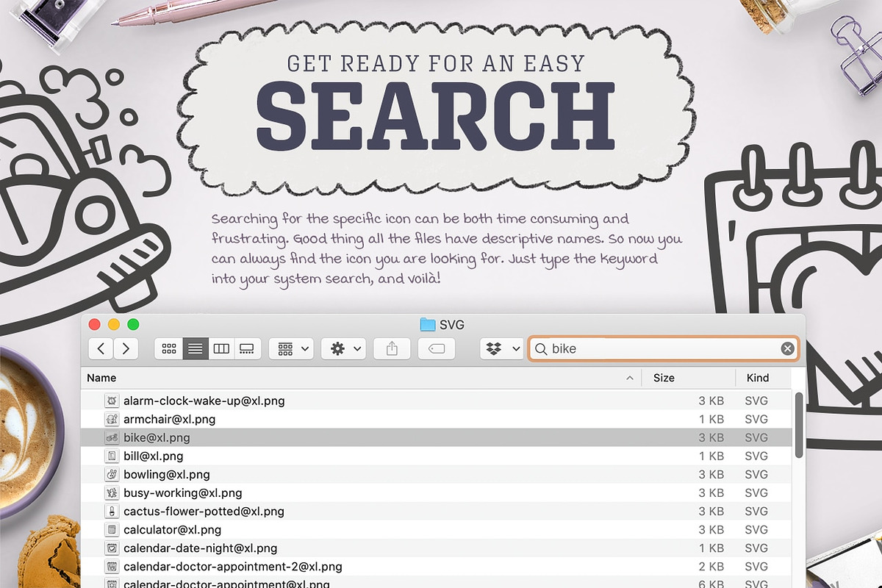
Task: Click the calendar-doctor-appointment-2 file icon
Action: coord(112,567)
